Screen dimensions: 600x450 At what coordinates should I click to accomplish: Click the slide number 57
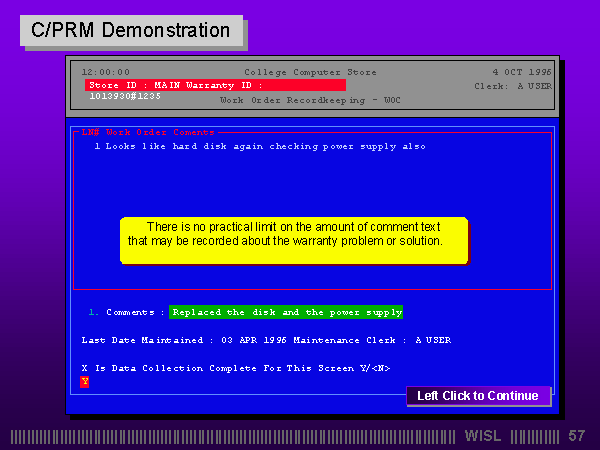tap(576, 436)
